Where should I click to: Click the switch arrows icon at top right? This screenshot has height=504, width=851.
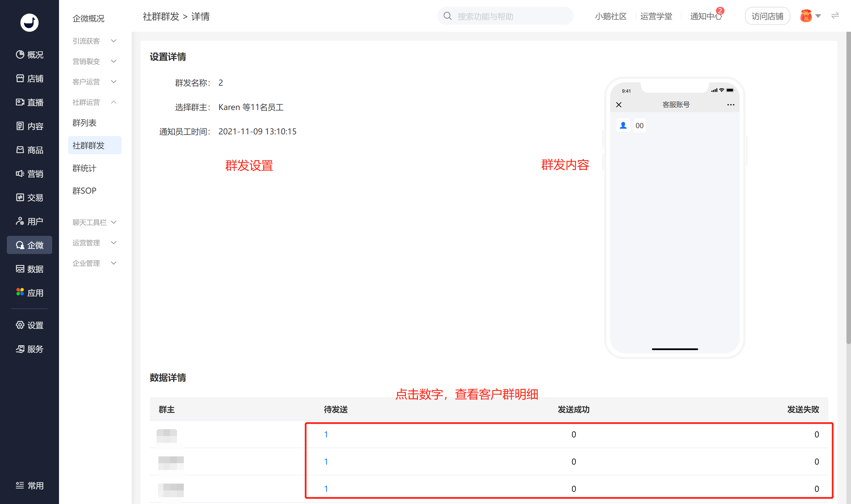[x=835, y=16]
